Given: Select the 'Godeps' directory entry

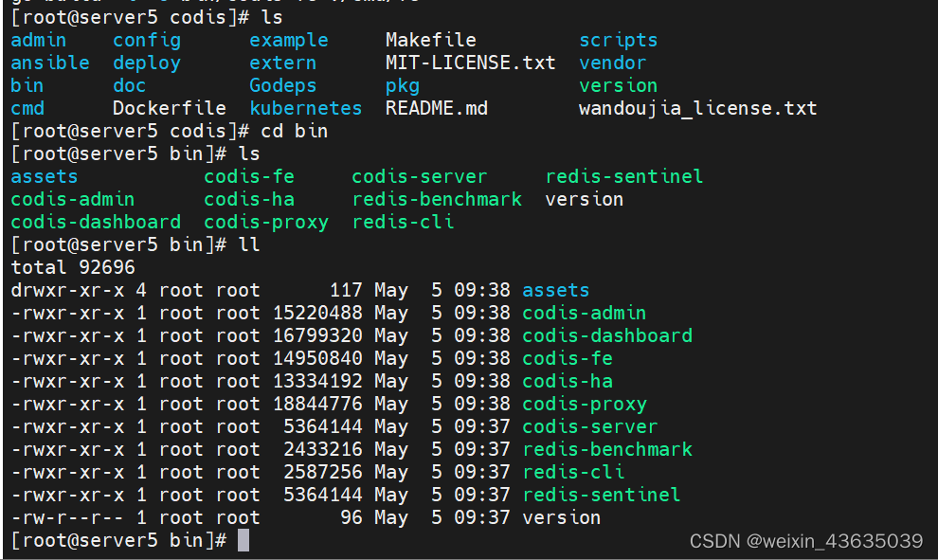Looking at the screenshot, I should coord(282,85).
